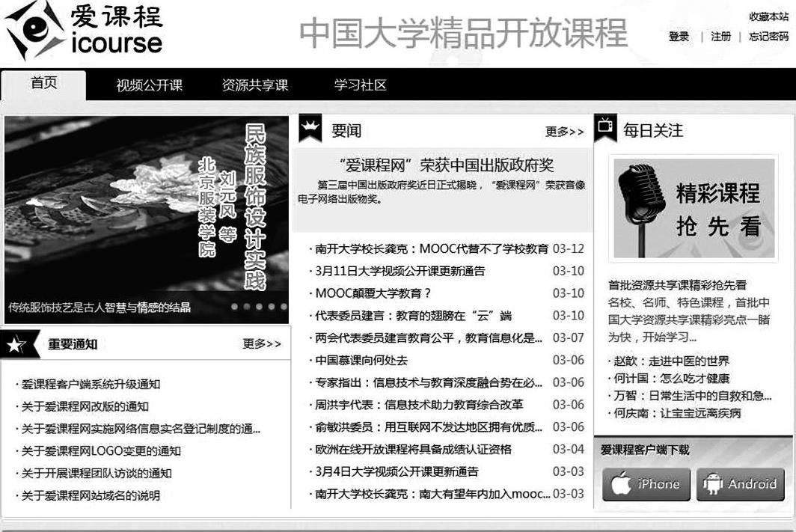Open course 何计国：怎么吃才健康

[672, 378]
